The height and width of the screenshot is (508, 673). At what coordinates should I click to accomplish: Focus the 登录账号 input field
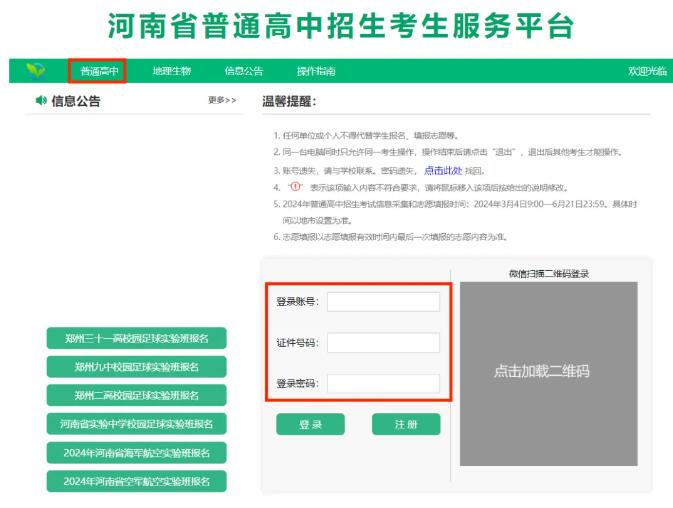click(383, 302)
